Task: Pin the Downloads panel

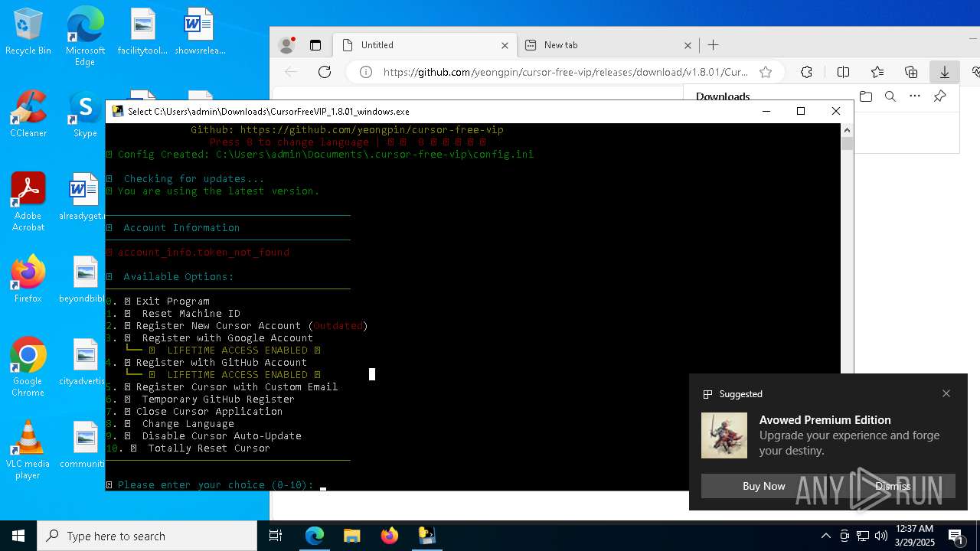Action: click(x=939, y=96)
